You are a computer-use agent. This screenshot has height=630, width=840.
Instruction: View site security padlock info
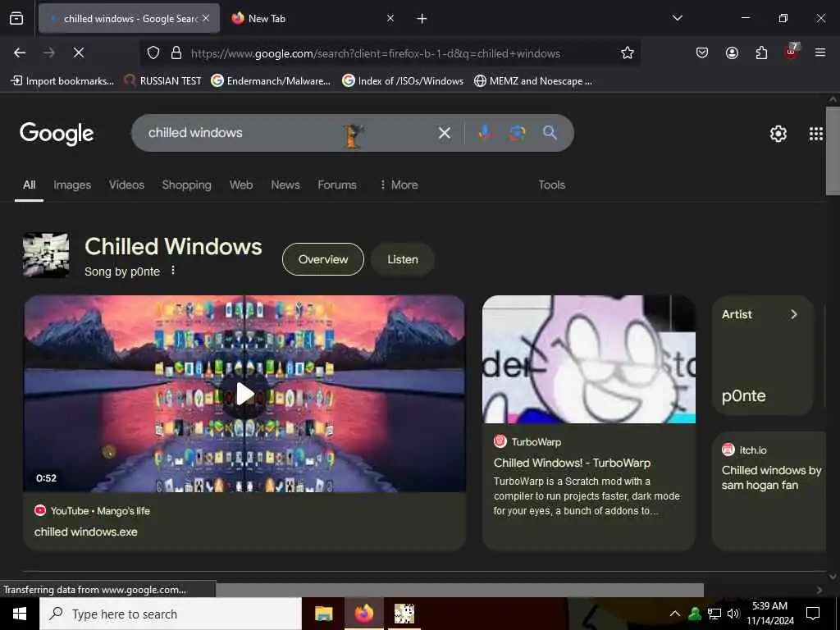176,53
